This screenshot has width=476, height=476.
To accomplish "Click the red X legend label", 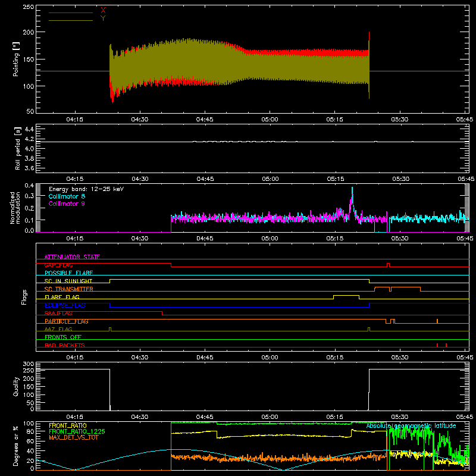I will pyautogui.click(x=103, y=11).
